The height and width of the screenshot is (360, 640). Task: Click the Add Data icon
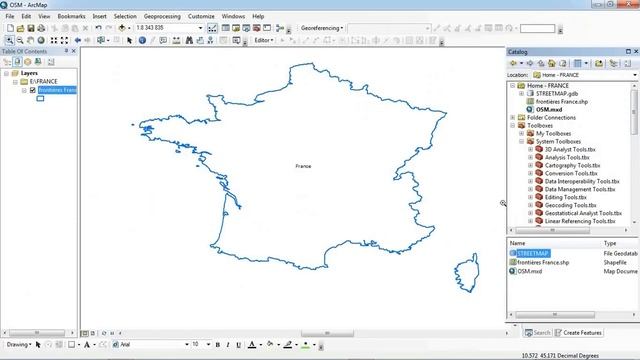pyautogui.click(x=122, y=28)
